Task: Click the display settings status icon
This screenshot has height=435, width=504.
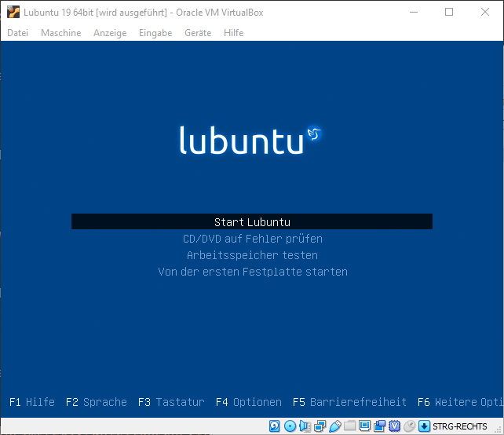Action: [365, 426]
